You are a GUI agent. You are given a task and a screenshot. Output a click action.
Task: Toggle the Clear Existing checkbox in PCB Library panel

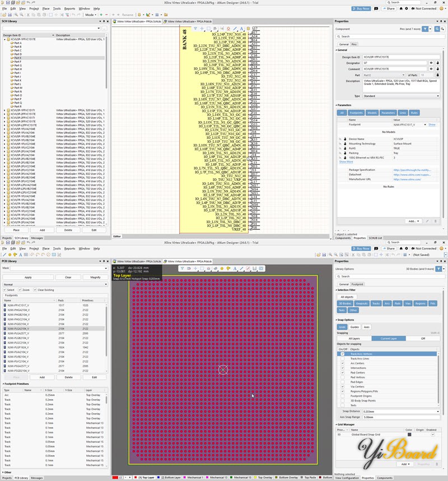(x=35, y=290)
